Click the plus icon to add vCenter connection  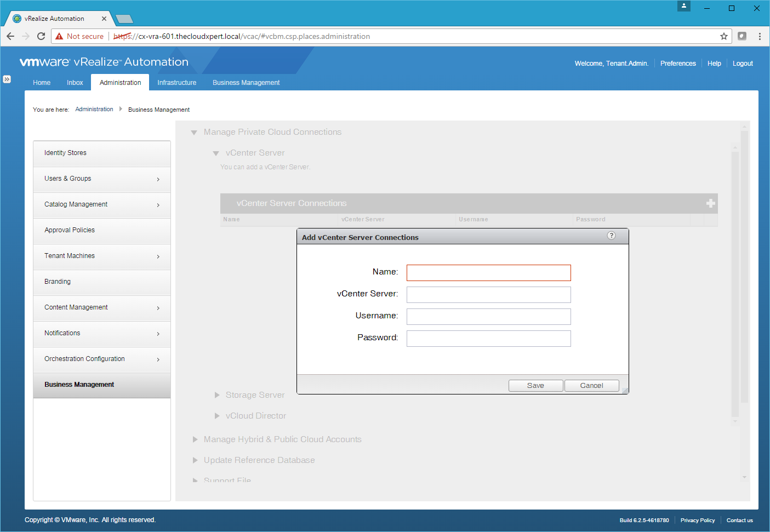pyautogui.click(x=710, y=203)
